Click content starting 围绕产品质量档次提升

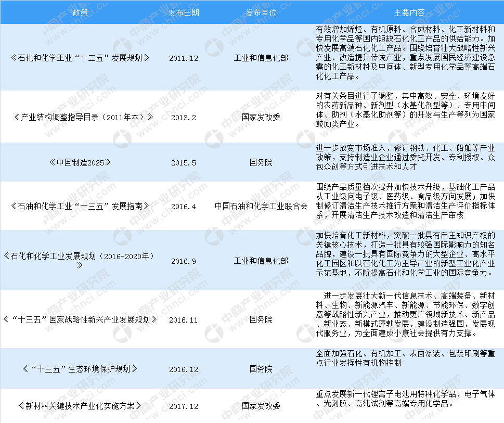[405, 201]
